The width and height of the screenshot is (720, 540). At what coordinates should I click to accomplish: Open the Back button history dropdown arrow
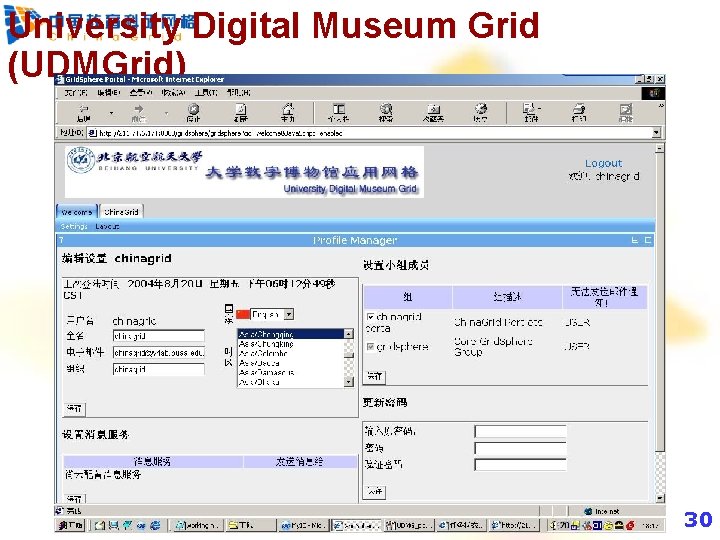tap(111, 112)
